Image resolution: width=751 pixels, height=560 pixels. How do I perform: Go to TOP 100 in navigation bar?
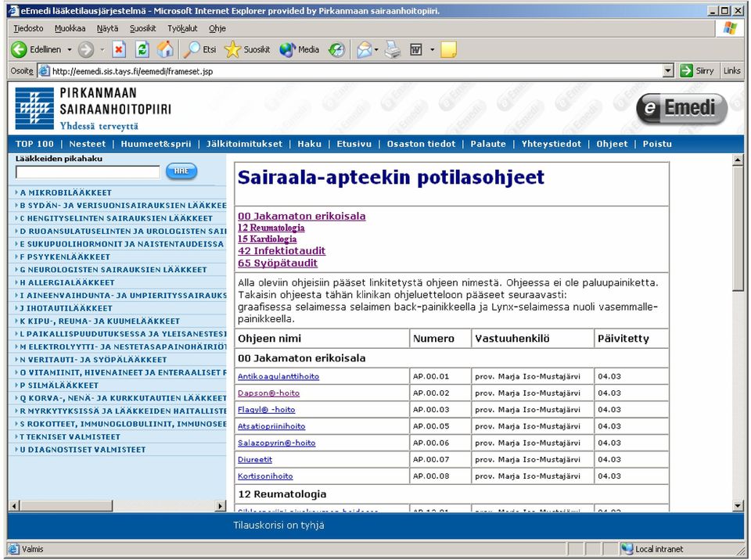click(x=34, y=144)
